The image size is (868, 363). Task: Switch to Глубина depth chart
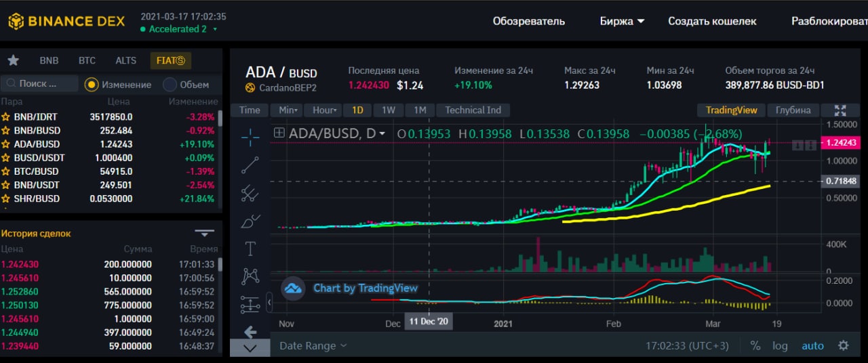point(793,110)
